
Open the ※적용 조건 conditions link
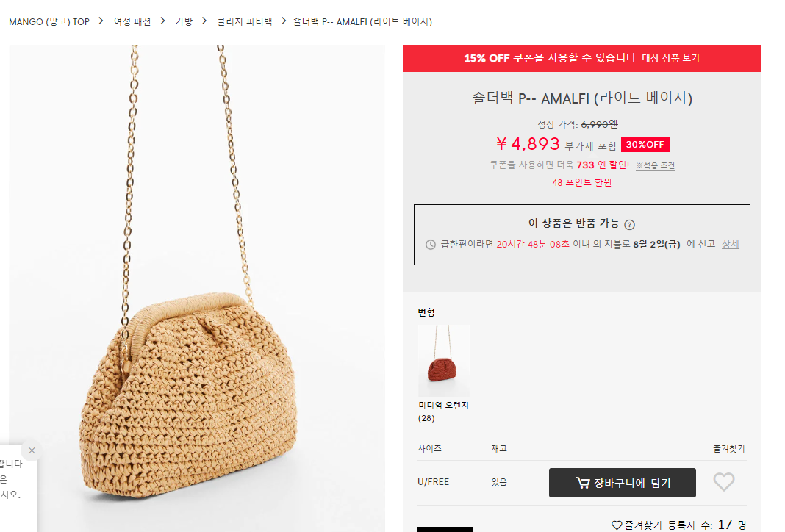[656, 165]
